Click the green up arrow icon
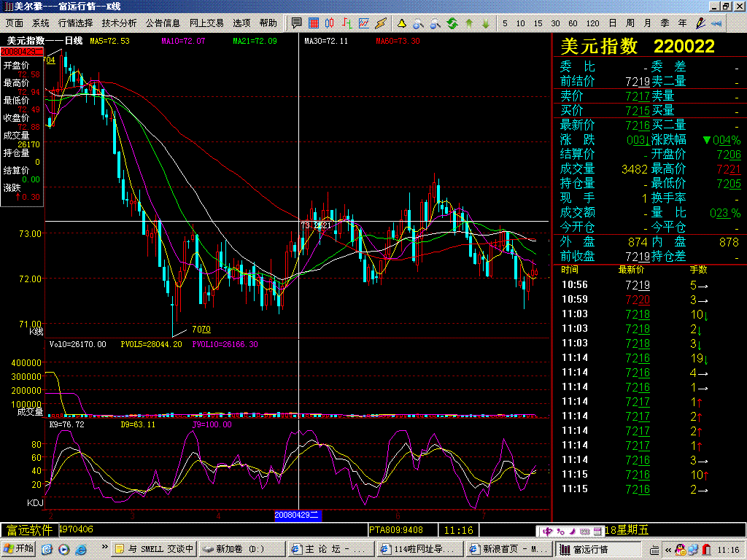This screenshot has height=560, width=747. (x=469, y=23)
